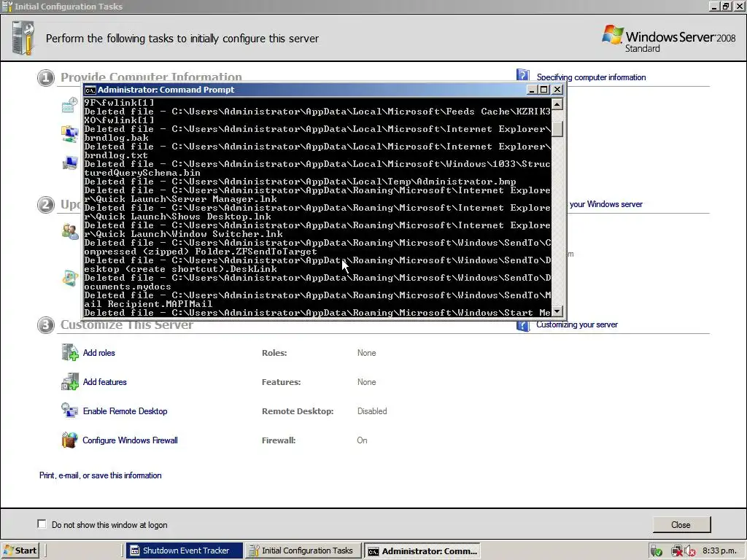Click Command Prompt scrollbar up arrow

click(x=557, y=104)
